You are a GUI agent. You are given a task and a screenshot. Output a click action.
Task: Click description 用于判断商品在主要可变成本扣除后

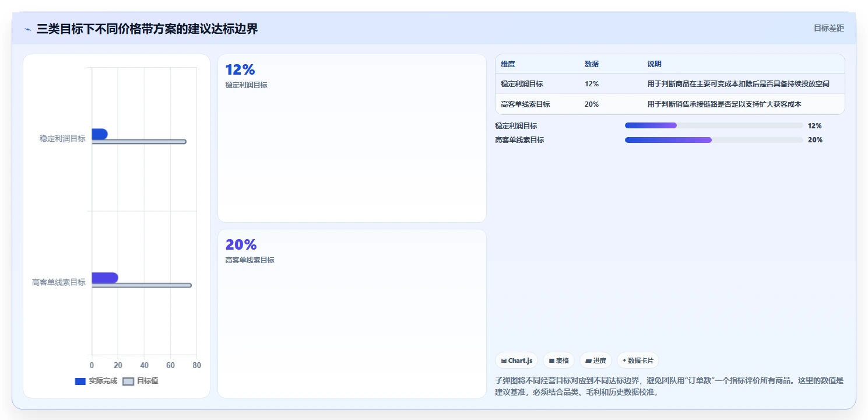click(738, 84)
